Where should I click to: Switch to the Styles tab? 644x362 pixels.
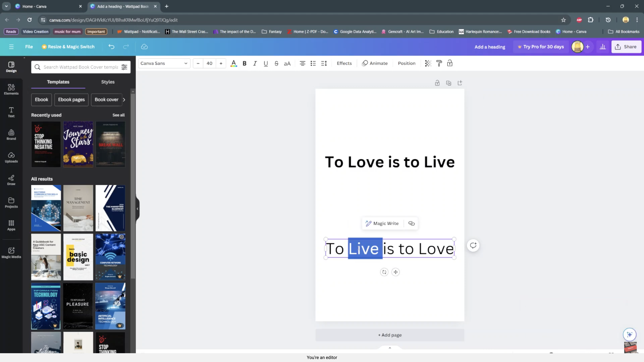click(x=108, y=82)
